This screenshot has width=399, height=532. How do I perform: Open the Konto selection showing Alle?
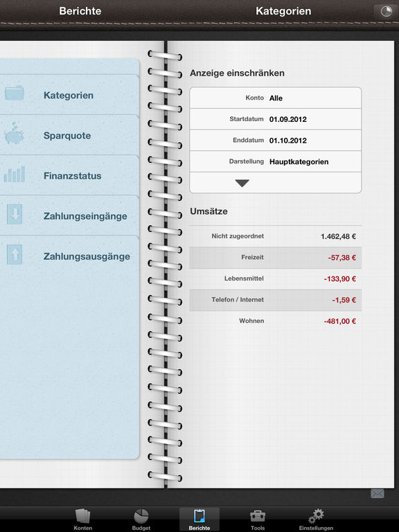click(276, 98)
